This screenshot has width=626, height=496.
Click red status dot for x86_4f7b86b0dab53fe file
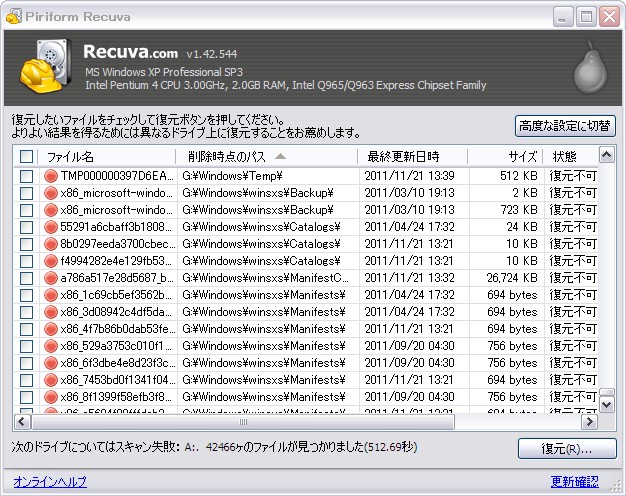click(51, 329)
